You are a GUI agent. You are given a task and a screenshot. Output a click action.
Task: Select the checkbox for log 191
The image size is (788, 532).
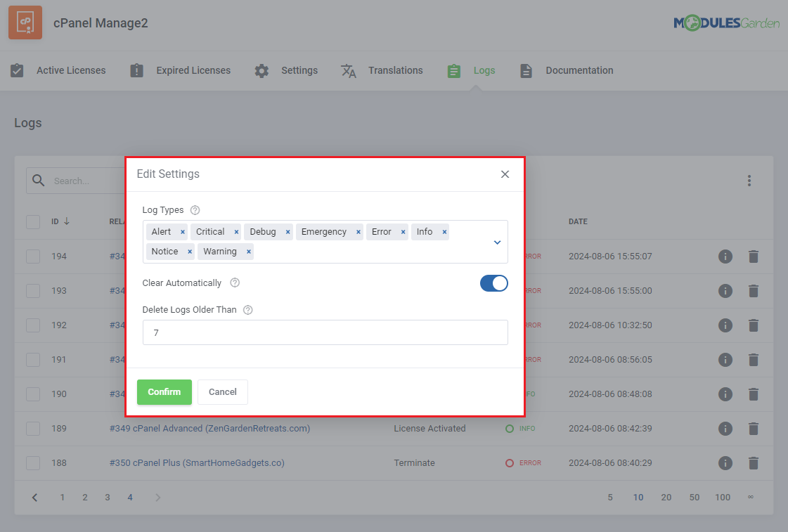(x=33, y=360)
